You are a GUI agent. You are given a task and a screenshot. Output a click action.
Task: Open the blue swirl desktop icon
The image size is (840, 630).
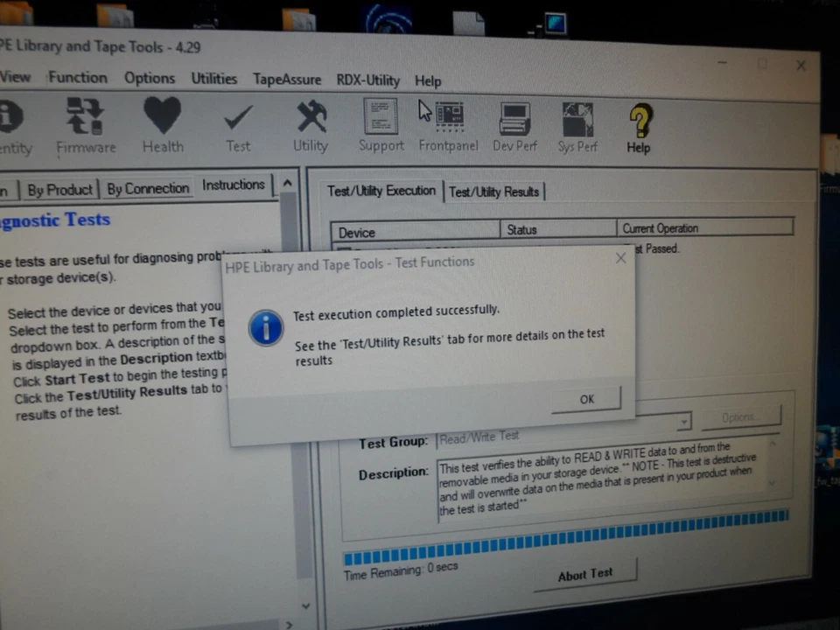(388, 18)
